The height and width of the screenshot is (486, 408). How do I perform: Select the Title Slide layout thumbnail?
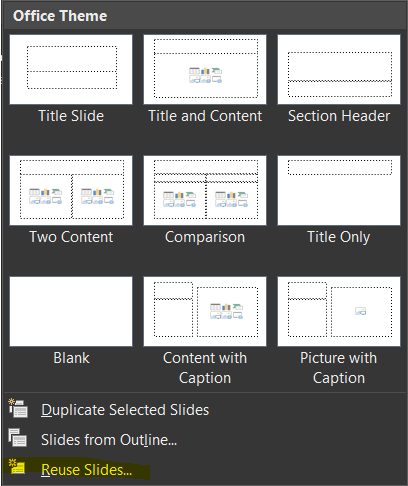pyautogui.click(x=71, y=69)
